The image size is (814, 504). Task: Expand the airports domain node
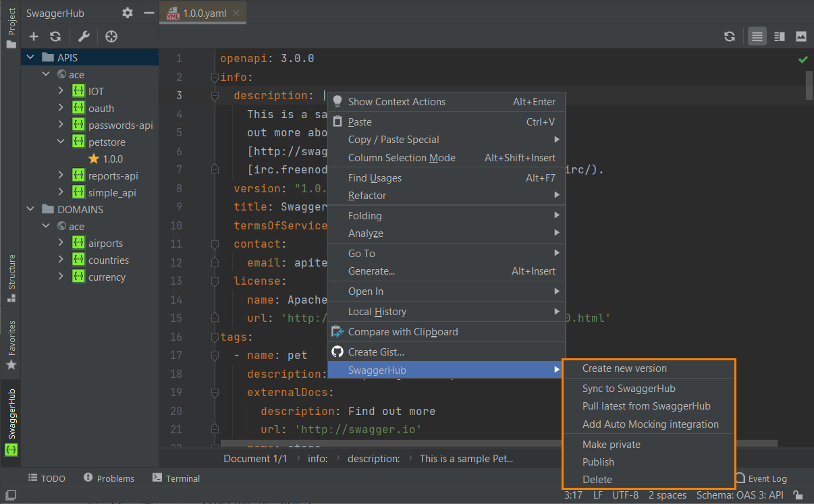[x=60, y=243]
